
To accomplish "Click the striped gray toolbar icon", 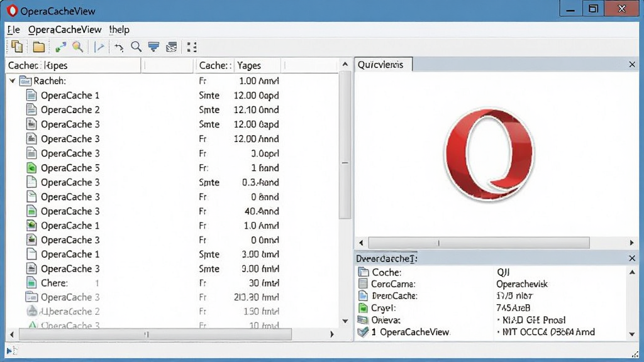I will [171, 47].
